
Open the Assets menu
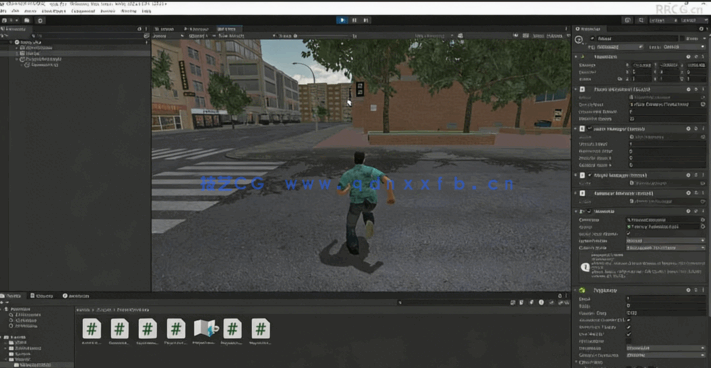(30, 10)
